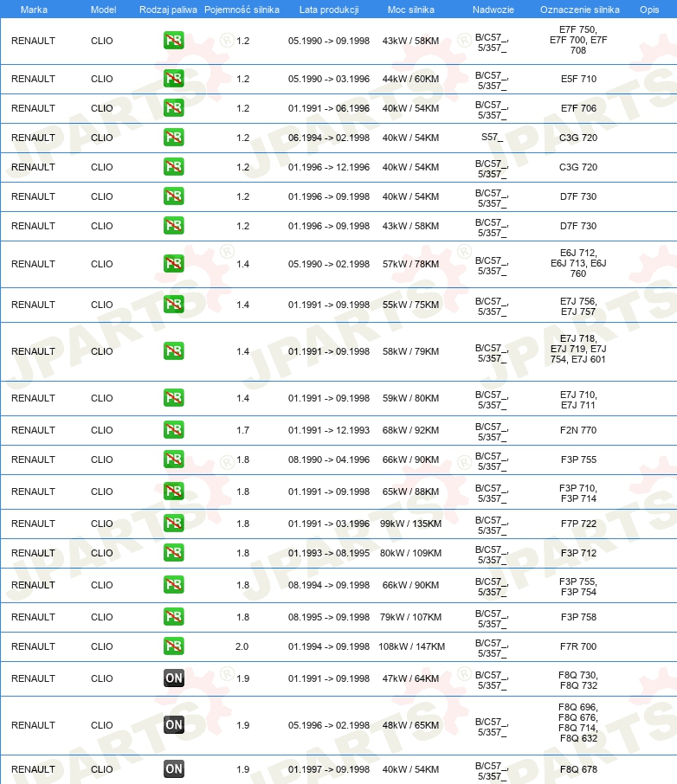
Task: Select engine code F7R 700
Action: pyautogui.click(x=578, y=646)
